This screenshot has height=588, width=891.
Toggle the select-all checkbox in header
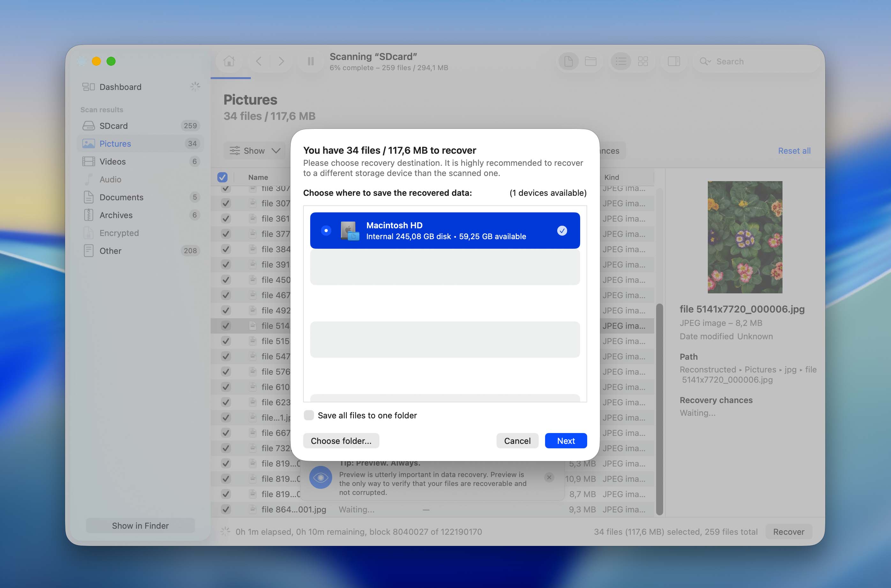point(222,177)
